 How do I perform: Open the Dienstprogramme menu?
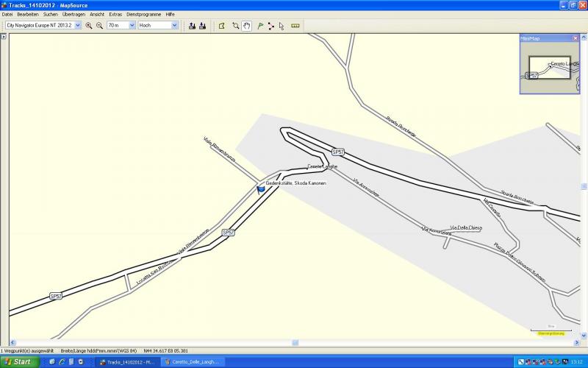click(x=143, y=14)
